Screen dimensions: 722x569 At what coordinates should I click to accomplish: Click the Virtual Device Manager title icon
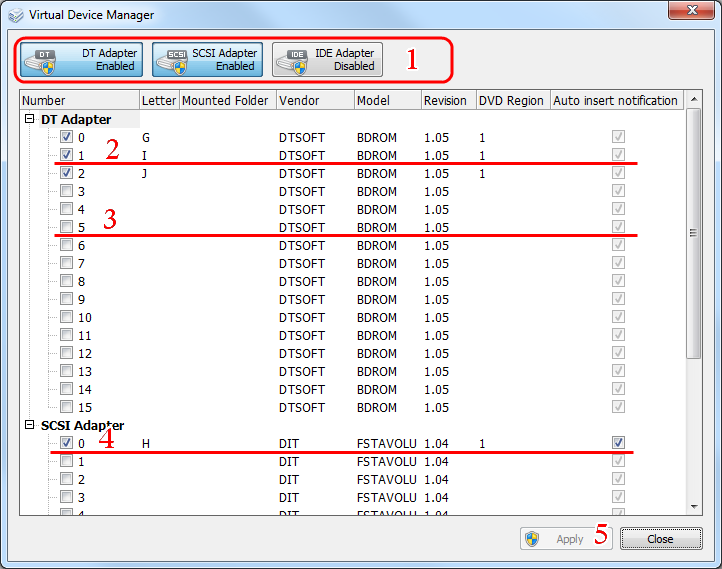pyautogui.click(x=15, y=15)
